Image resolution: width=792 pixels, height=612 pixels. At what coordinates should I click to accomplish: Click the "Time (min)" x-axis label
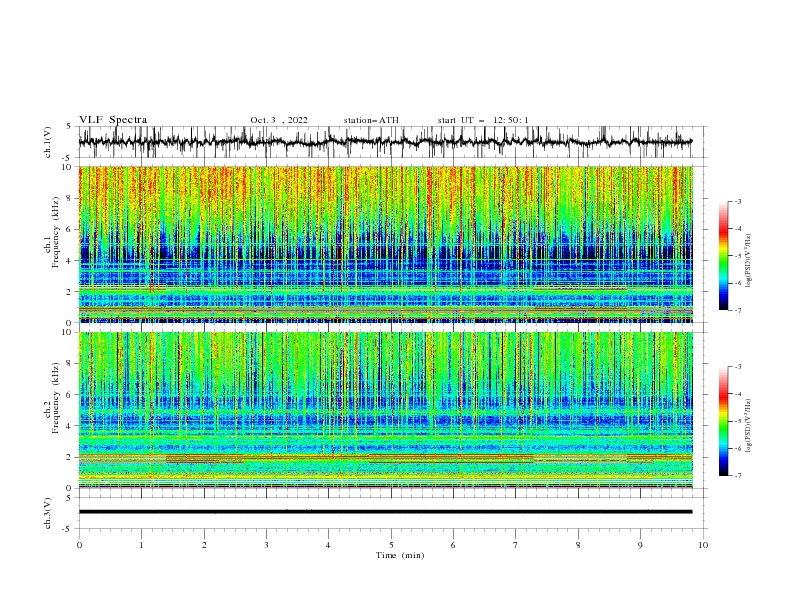pos(400,555)
